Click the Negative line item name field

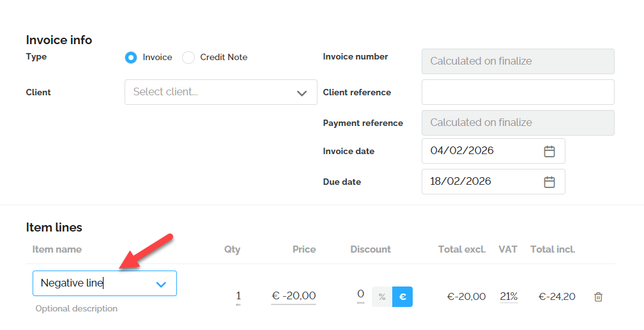[x=89, y=283]
